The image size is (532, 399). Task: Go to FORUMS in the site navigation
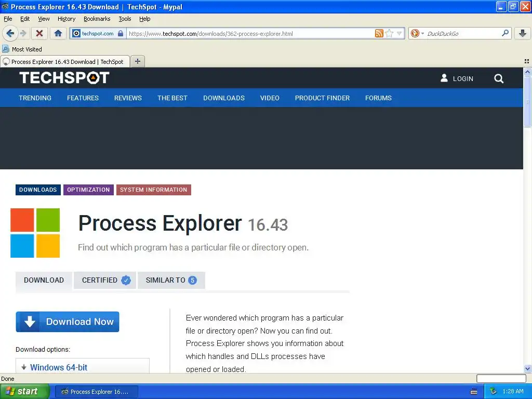(x=378, y=98)
